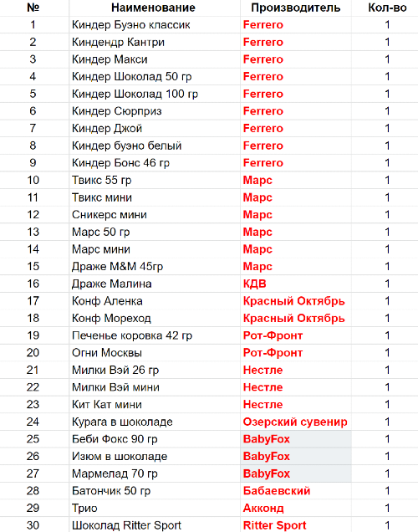Select the cell Киндер Буэно классик

click(155, 25)
